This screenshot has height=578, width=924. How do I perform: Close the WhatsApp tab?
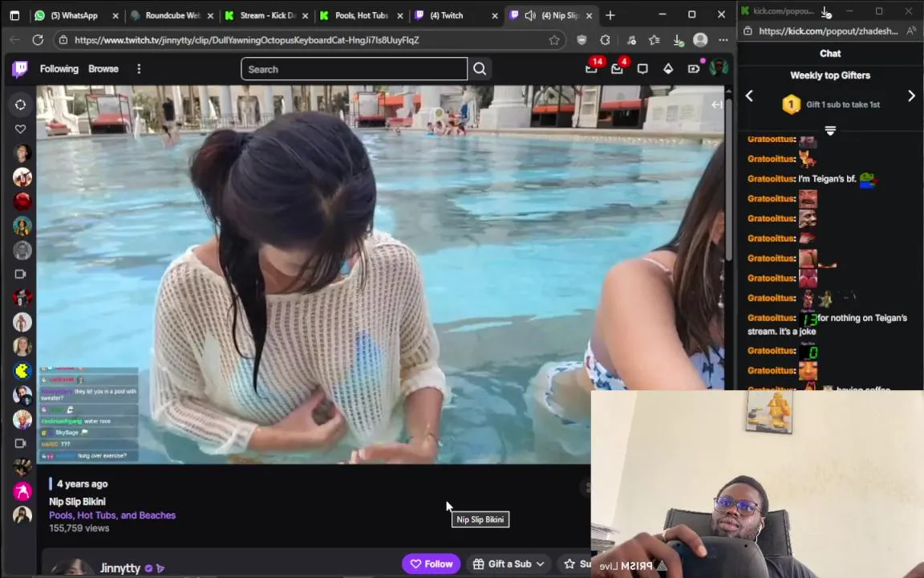[115, 16]
